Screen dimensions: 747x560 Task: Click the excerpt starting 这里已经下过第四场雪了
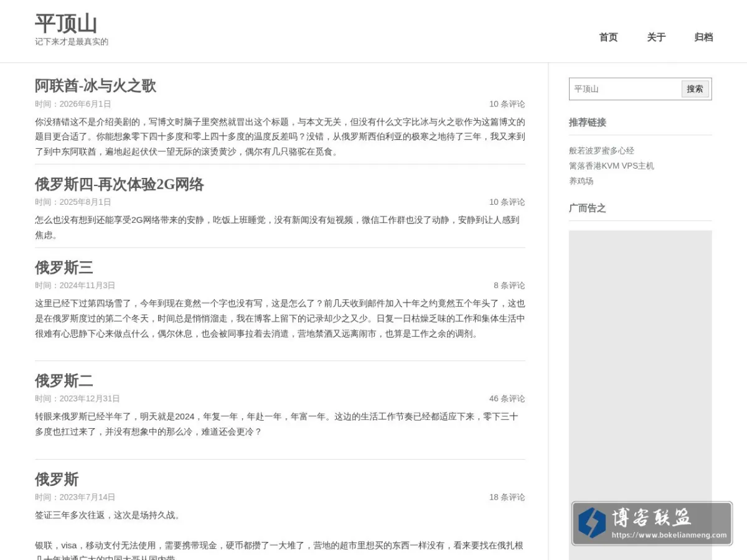pos(280,319)
